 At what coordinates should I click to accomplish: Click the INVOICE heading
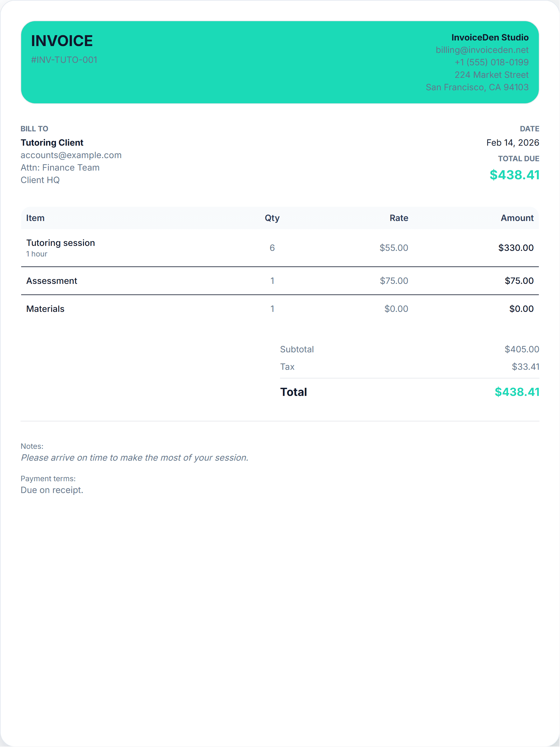[x=62, y=41]
